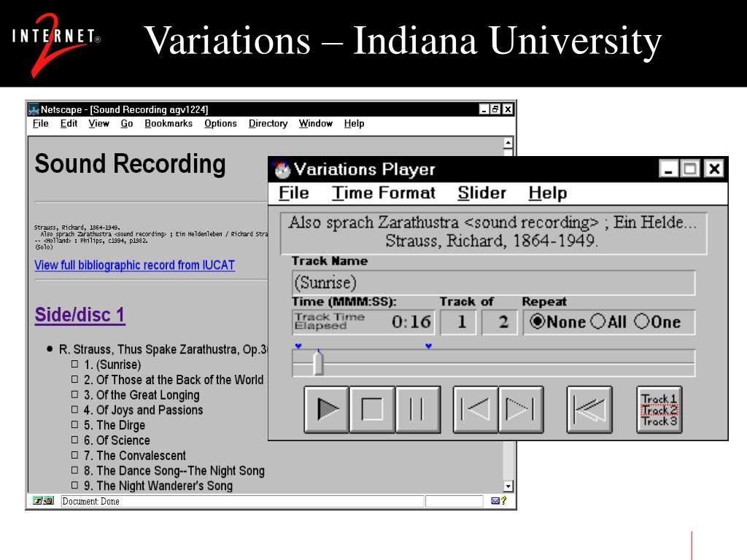Open the Help menu in Netscape
The width and height of the screenshot is (747, 560).
[x=354, y=124]
